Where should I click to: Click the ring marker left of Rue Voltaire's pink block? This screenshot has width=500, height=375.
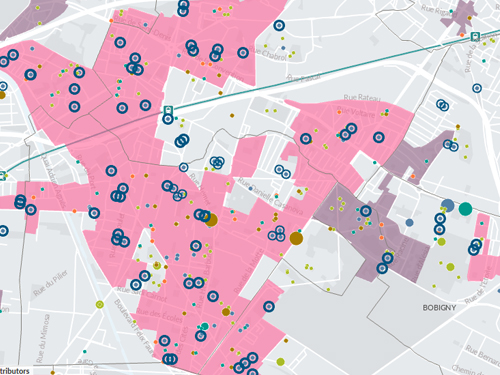(306, 138)
